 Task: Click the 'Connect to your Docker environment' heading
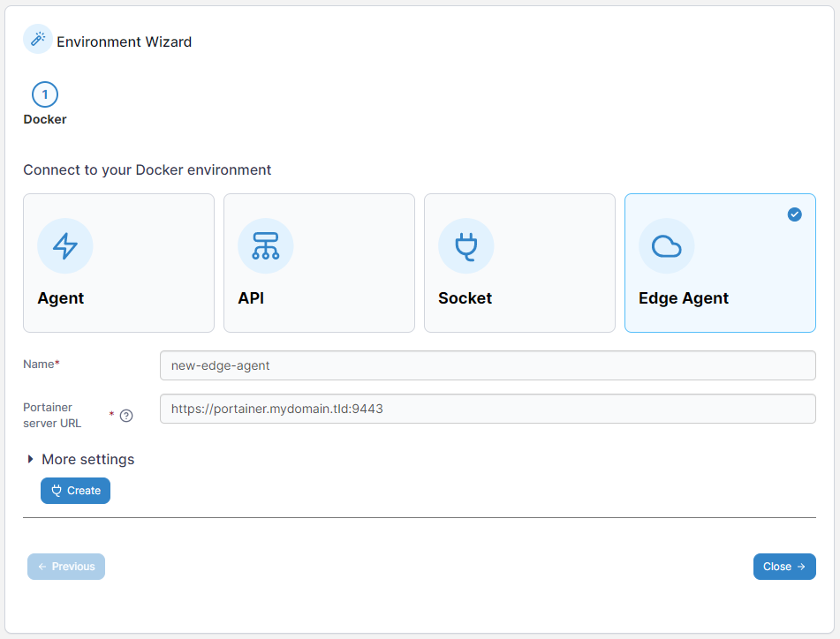tap(148, 169)
